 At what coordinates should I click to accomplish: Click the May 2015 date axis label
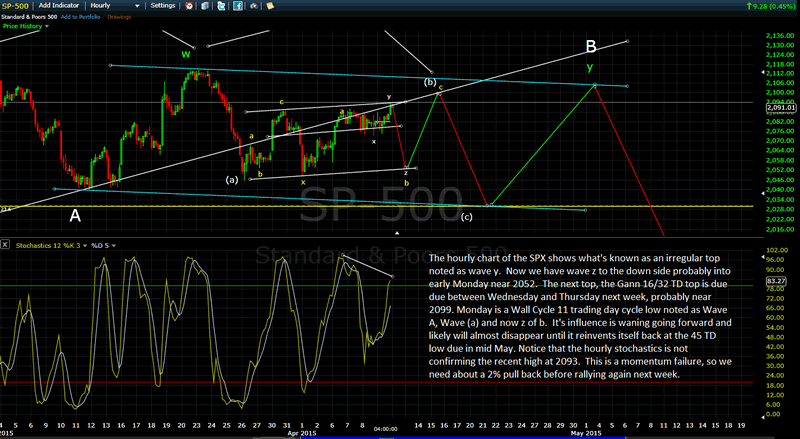point(586,433)
